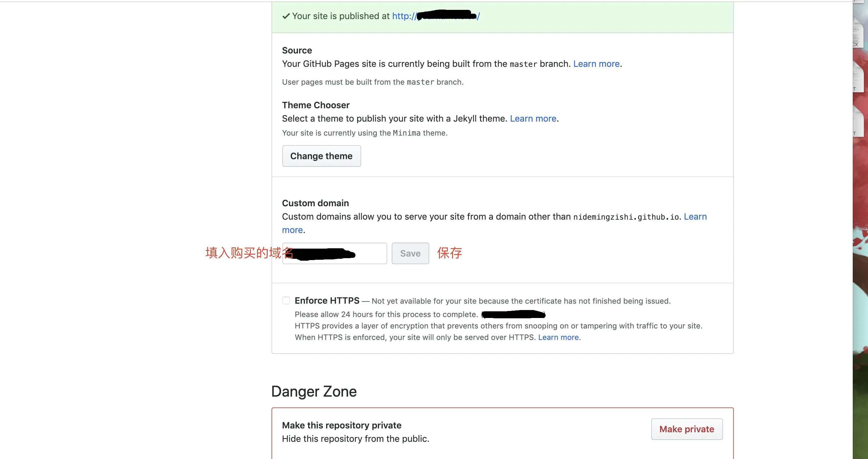Click the redacted domain in HTTPS notice
The width and height of the screenshot is (868, 459).
(x=513, y=314)
